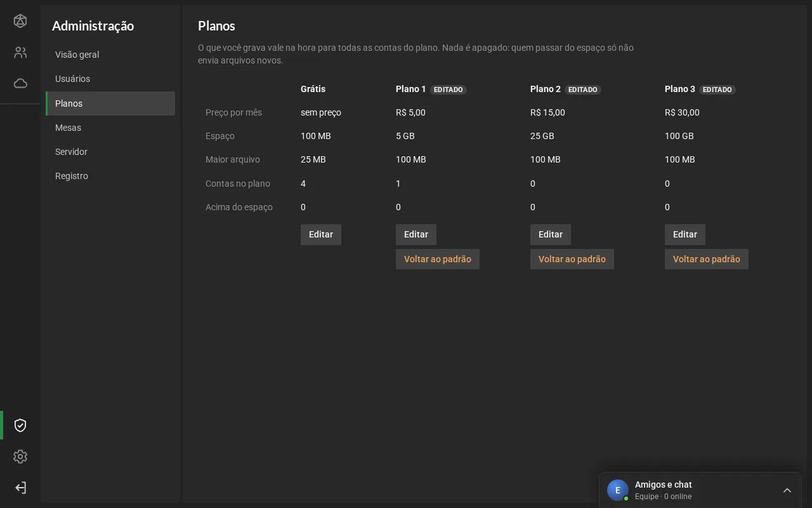Select the admin shield icon
The width and height of the screenshot is (812, 508).
click(x=20, y=425)
